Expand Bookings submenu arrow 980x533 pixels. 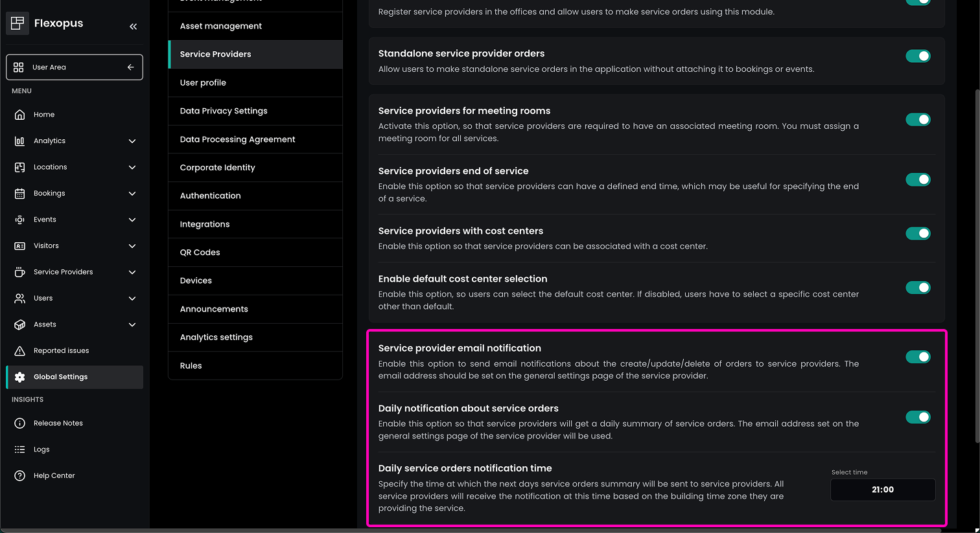132,194
